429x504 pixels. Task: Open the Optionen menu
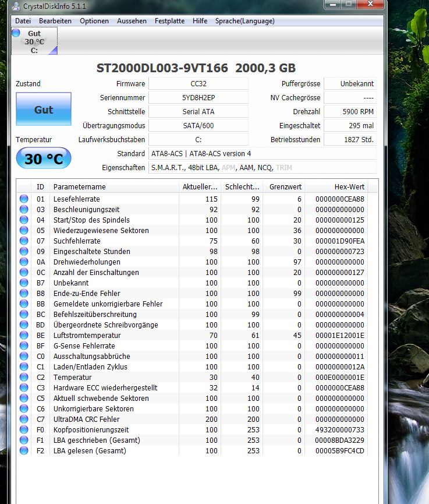pos(94,21)
